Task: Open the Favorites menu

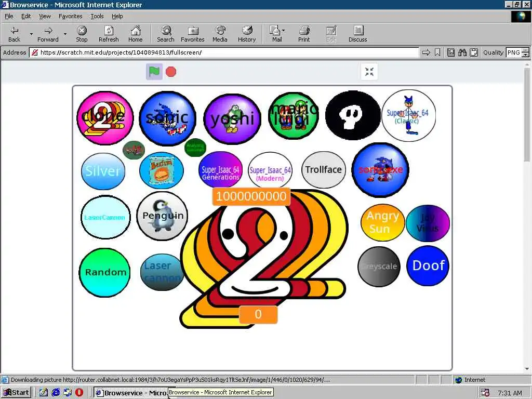Action: tap(70, 16)
